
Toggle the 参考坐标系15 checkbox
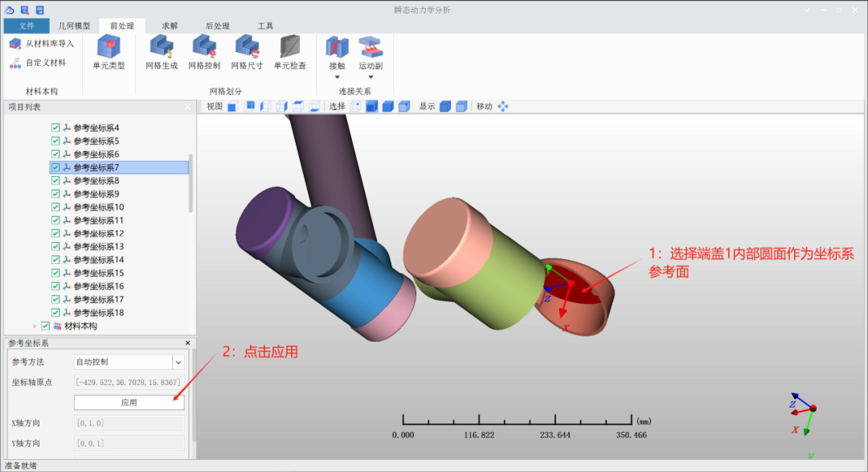pos(55,273)
